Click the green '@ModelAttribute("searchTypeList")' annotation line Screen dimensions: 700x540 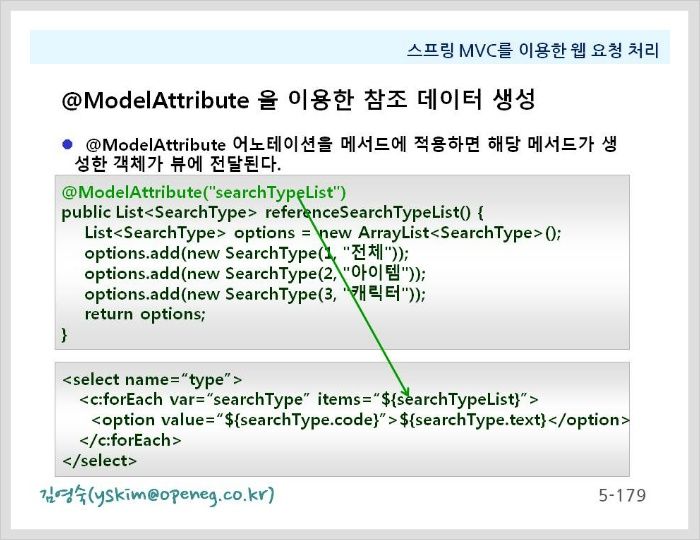tap(204, 192)
